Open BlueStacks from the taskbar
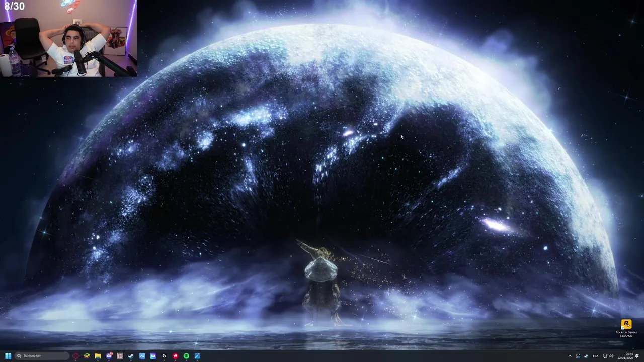The width and height of the screenshot is (644, 362). coord(87,356)
